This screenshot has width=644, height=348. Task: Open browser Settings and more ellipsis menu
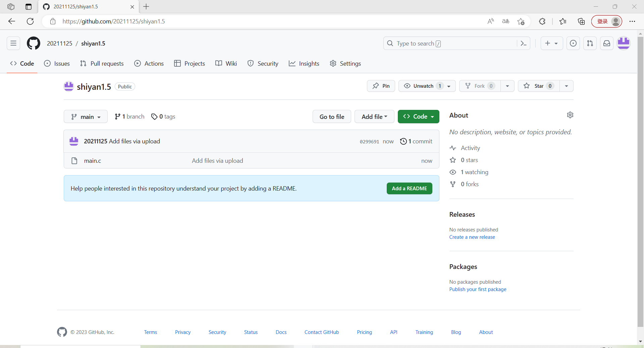(632, 21)
